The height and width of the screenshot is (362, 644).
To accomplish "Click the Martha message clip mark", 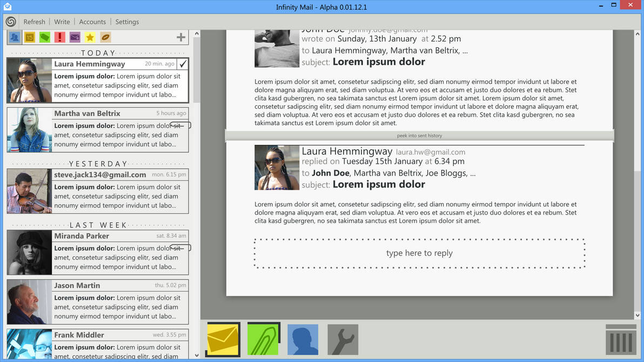I will coord(180,125).
